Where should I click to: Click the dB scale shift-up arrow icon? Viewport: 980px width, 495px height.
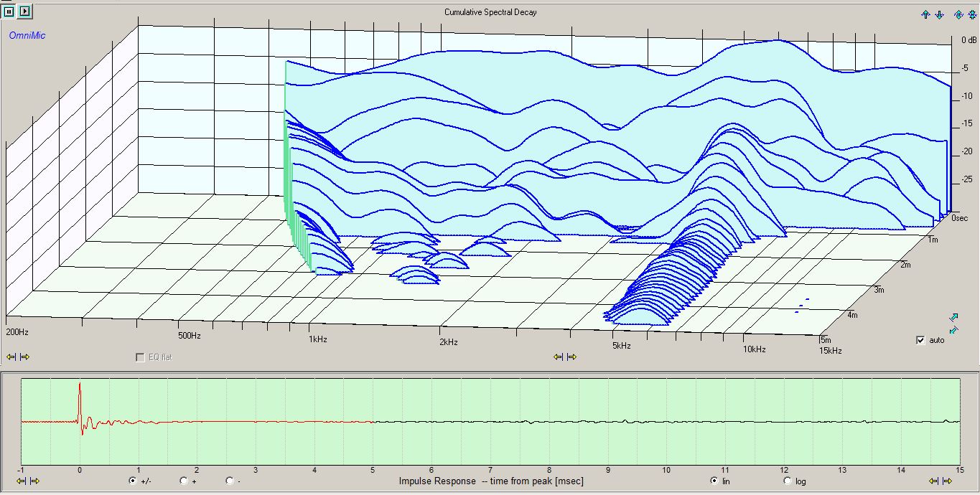click(x=925, y=14)
